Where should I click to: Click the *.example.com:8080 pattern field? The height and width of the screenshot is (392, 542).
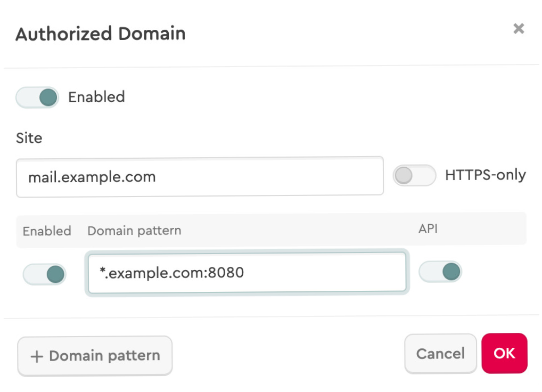tap(247, 273)
